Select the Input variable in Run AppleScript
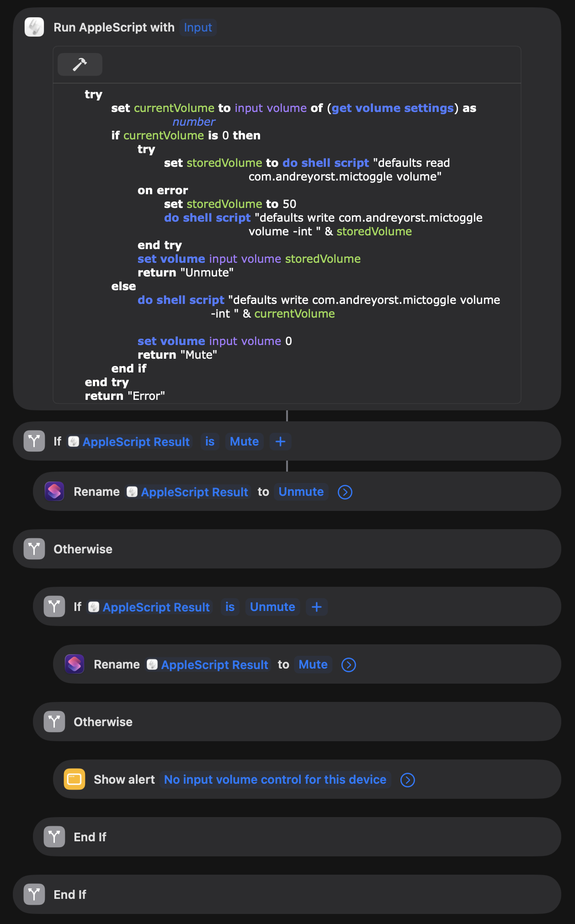The width and height of the screenshot is (575, 924). [x=198, y=27]
